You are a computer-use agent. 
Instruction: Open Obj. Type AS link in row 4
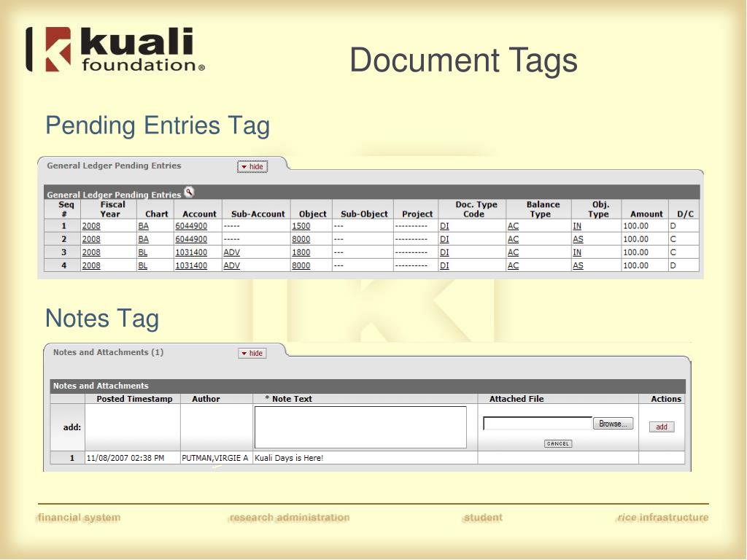click(578, 265)
